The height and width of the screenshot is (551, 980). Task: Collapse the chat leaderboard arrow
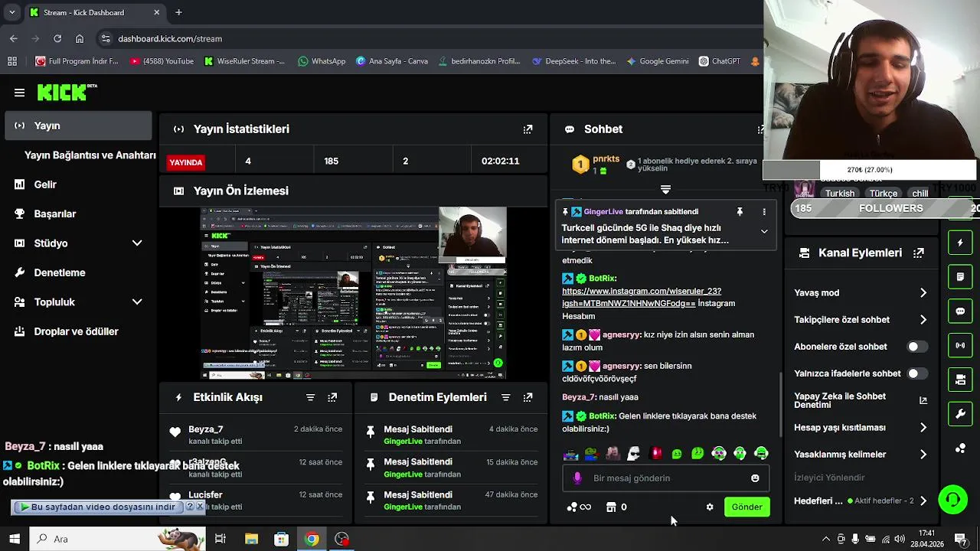tap(665, 189)
